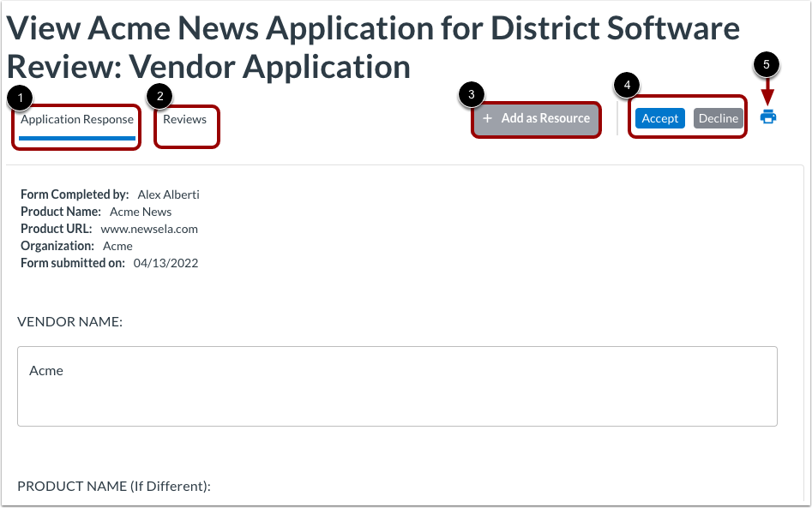This screenshot has width=812, height=508.
Task: Click the printer icon to print the application
Action: (767, 117)
